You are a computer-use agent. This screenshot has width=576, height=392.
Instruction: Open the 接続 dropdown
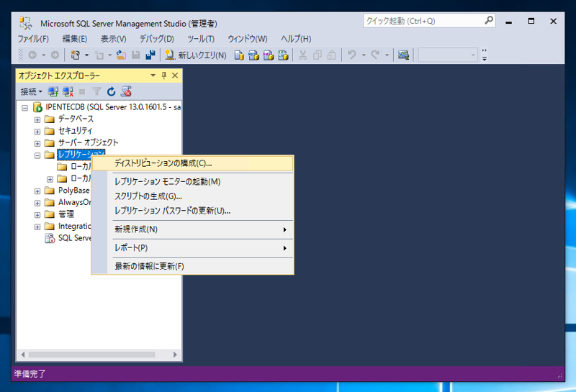point(31,91)
